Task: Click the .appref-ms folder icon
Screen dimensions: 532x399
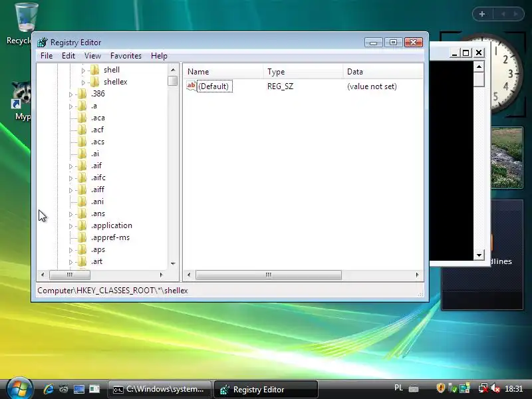Action: tap(82, 237)
